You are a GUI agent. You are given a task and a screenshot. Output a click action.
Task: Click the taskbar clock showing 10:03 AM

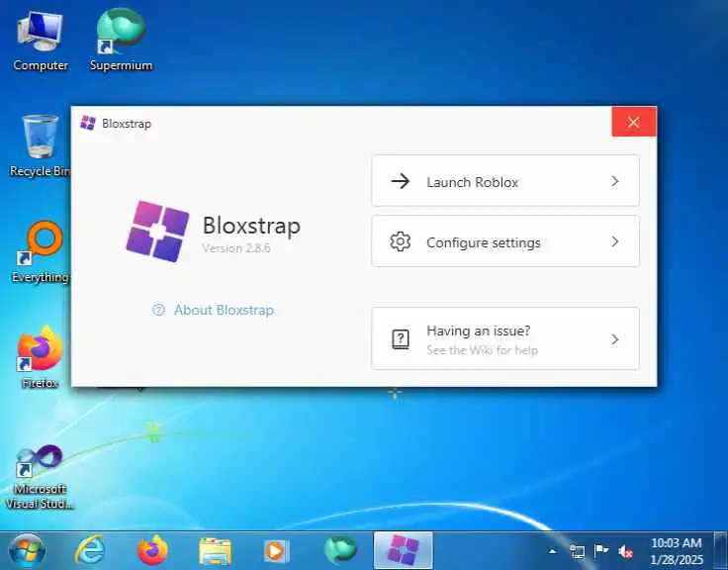(676, 551)
